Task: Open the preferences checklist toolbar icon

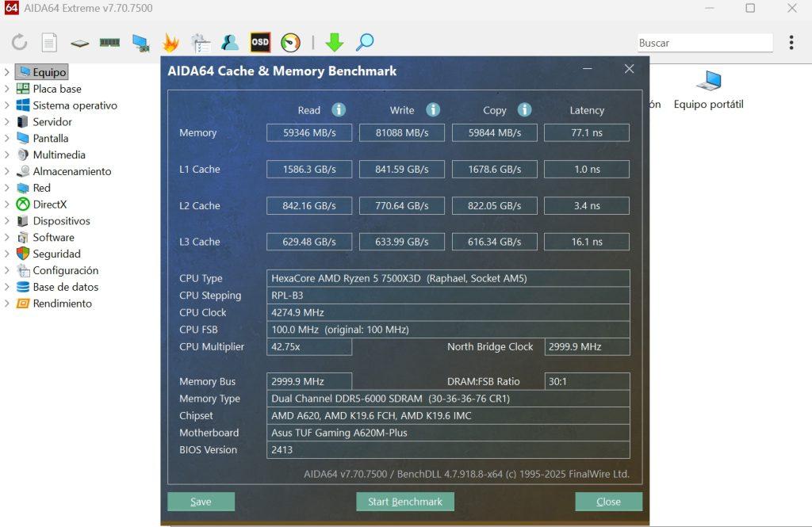Action: (200, 43)
